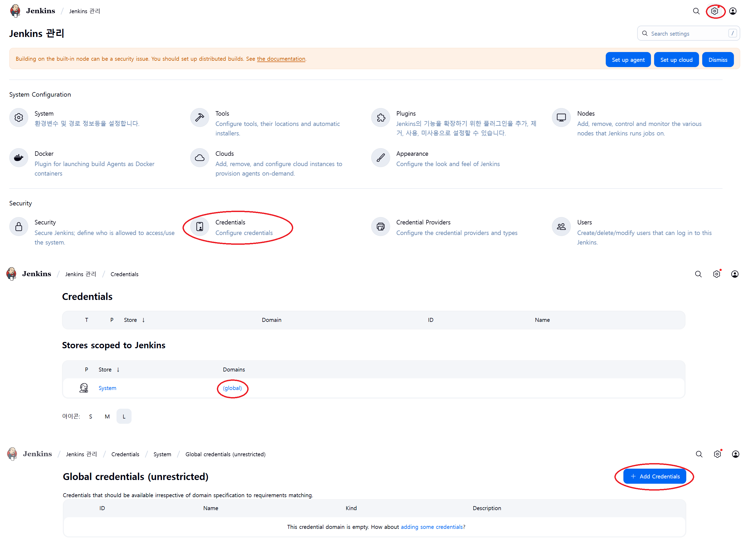Click ID column header in Credentials table
The image size is (756, 541).
431,320
